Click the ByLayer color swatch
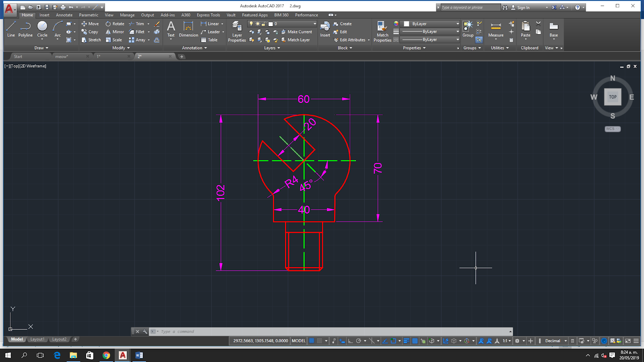Image resolution: width=644 pixels, height=362 pixels. [x=407, y=24]
